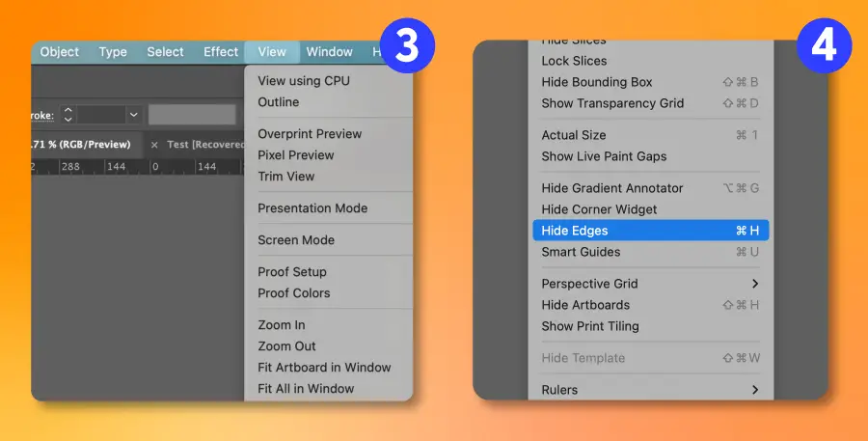Expand the Rulers submenu arrow
Viewport: 868px width, 441px height.
755,390
